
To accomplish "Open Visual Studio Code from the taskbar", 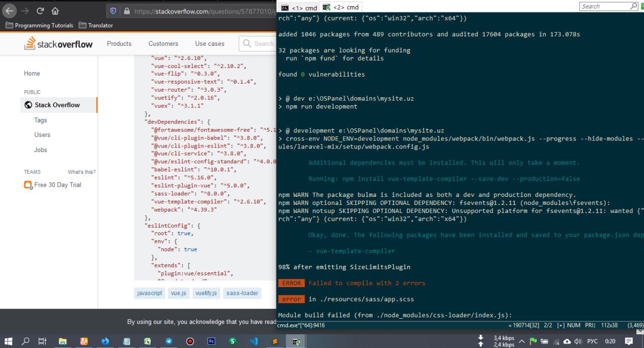I will (x=254, y=341).
